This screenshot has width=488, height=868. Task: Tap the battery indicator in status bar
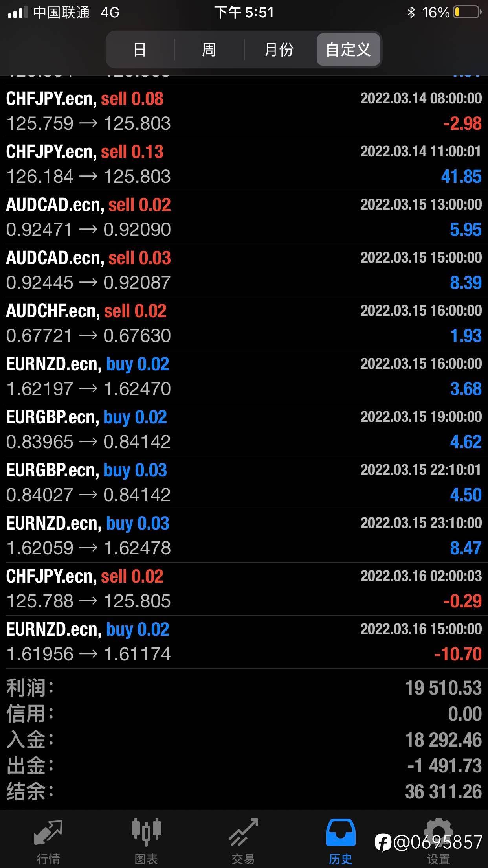pos(468,13)
